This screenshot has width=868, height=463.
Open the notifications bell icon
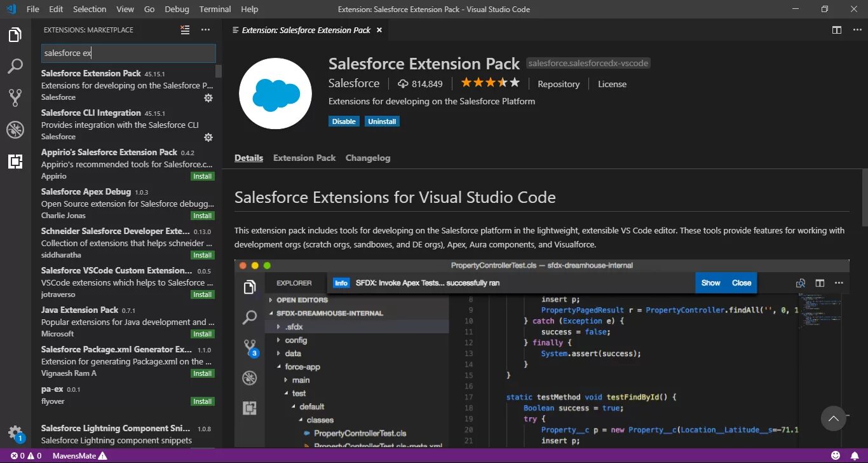(x=855, y=455)
